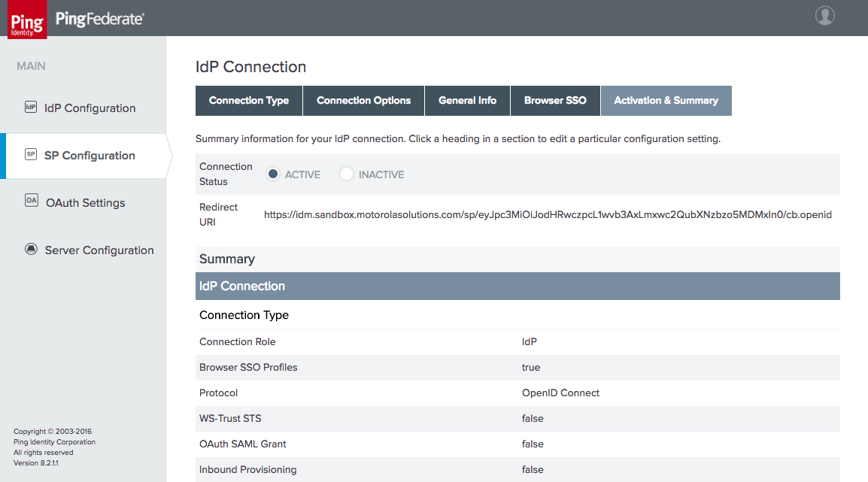868x482 pixels.
Task: Click the false value for Inbound Provisioning
Action: [533, 470]
